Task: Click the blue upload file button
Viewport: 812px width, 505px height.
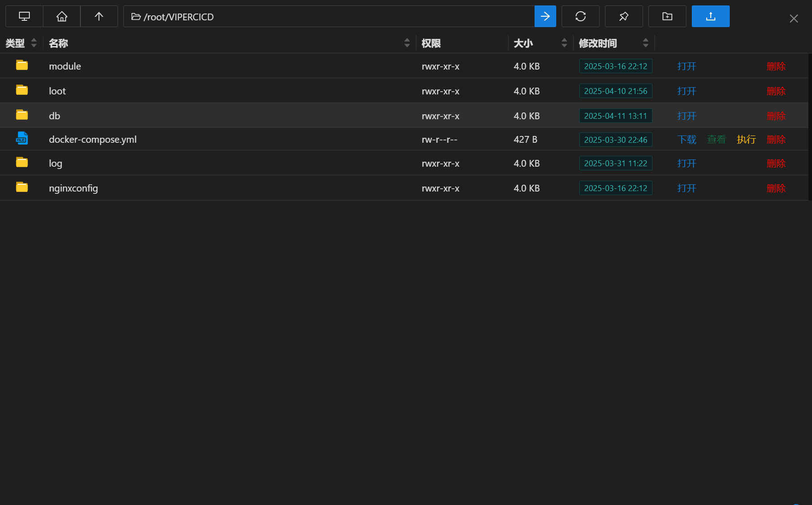Action: [710, 16]
